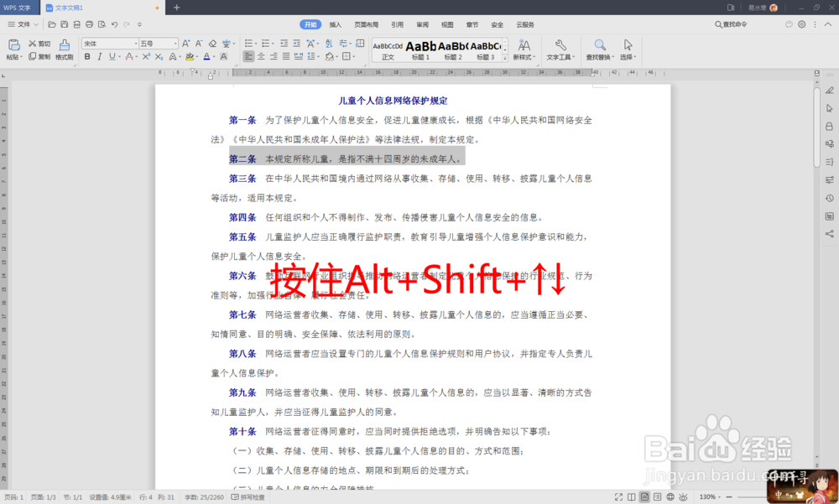The width and height of the screenshot is (839, 504).
Task: Switch to the 插入 ribbon tab
Action: coord(335,24)
